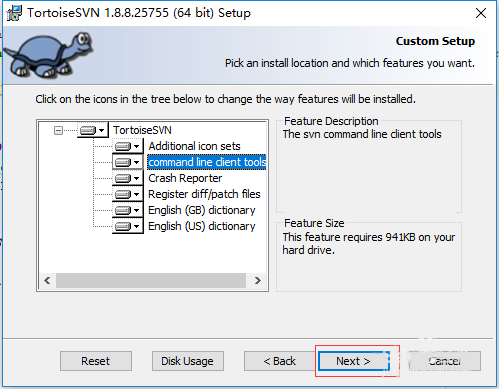Cancel the TortoiseSVN setup
This screenshot has height=389, width=499.
(445, 361)
